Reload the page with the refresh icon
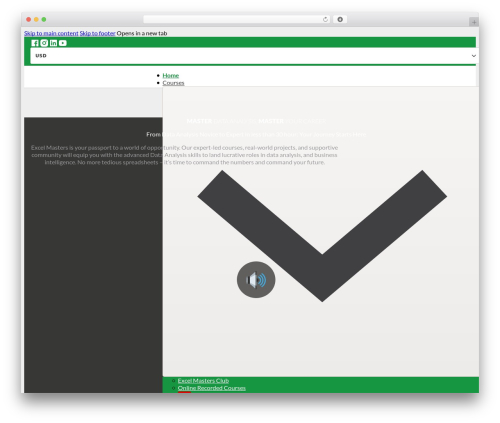The width and height of the screenshot is (500, 423). tap(325, 19)
